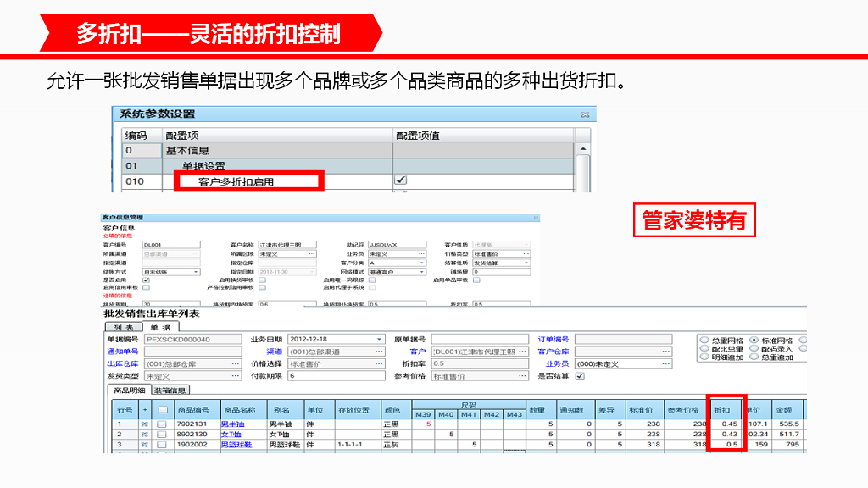
Task: Open the 男半袖 product link
Action: 231,424
